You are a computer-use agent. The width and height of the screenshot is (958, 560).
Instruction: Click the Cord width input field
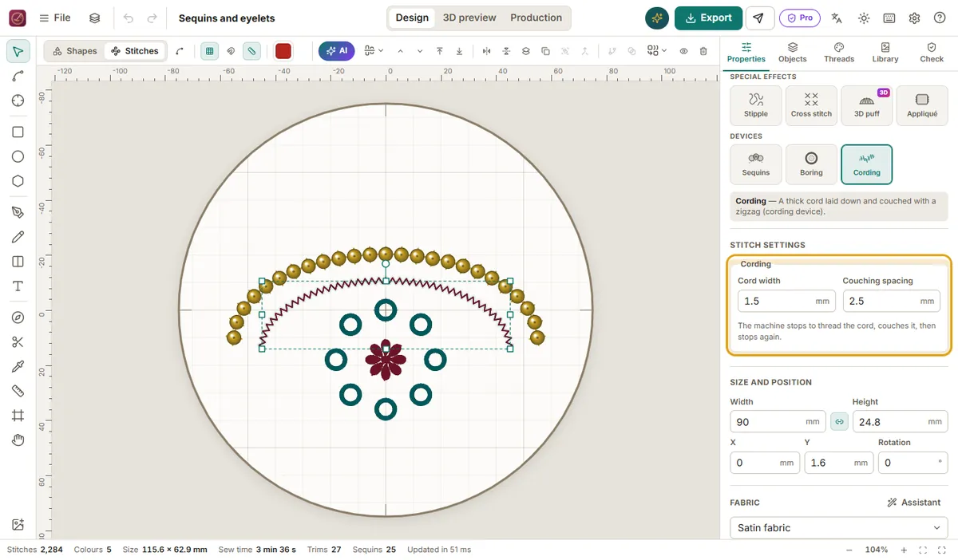point(786,302)
